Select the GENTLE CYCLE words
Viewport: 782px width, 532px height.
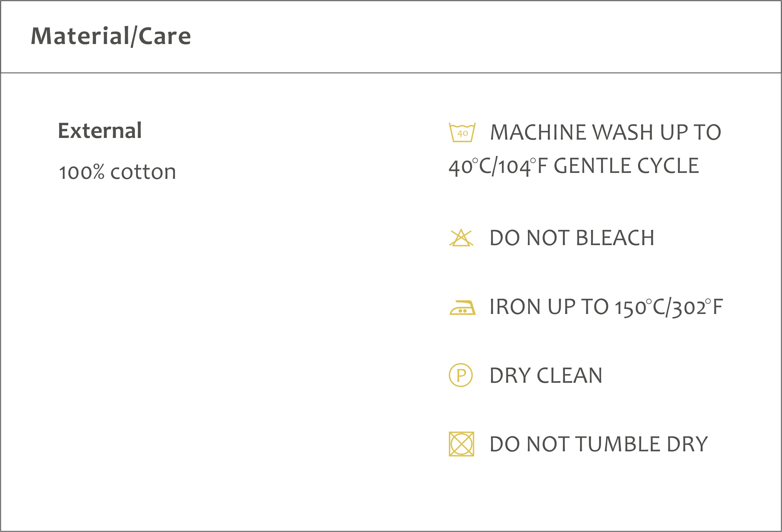626,166
